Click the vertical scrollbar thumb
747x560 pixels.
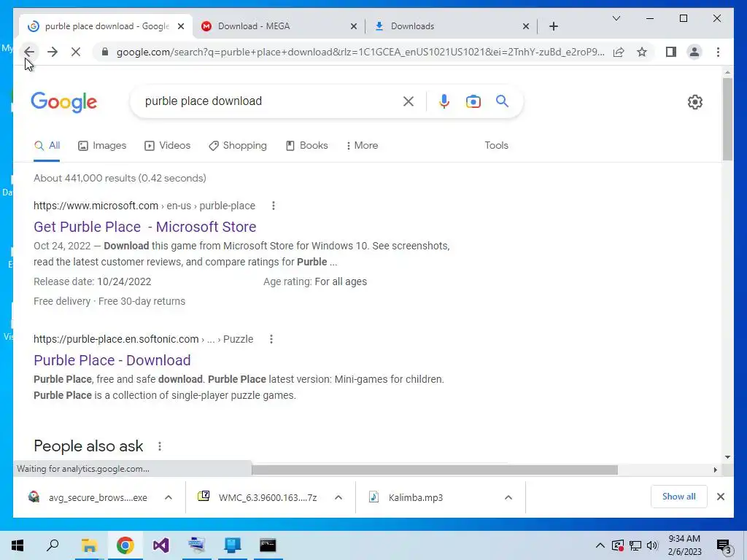(x=727, y=119)
